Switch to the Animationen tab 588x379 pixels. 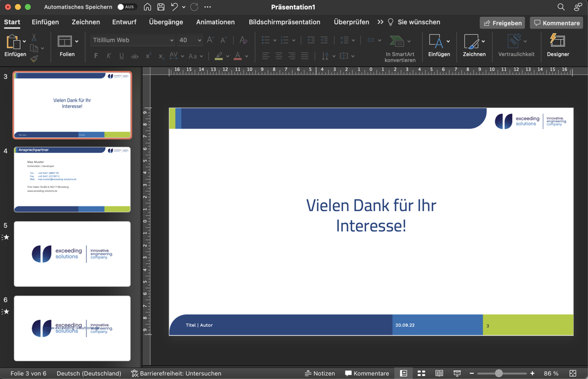pos(215,22)
